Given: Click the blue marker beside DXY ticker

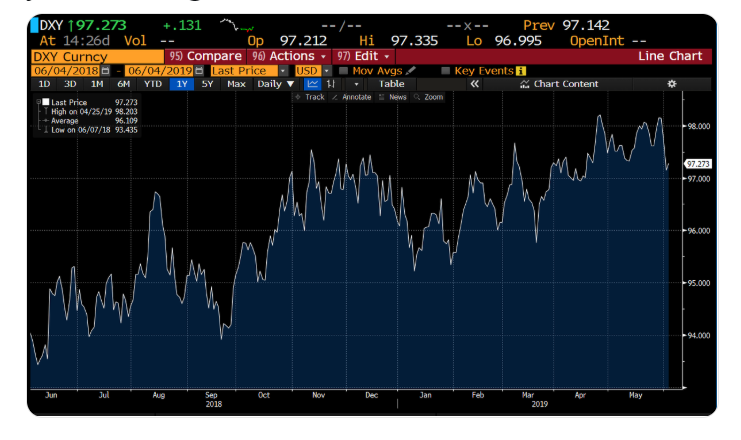Looking at the screenshot, I should (x=34, y=25).
